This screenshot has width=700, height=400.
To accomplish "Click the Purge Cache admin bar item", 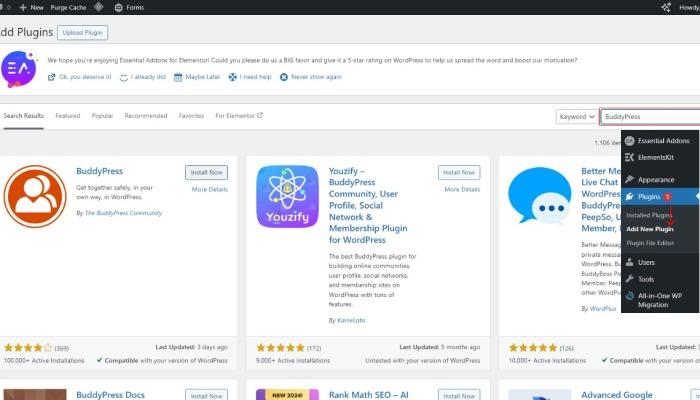I will (x=68, y=8).
